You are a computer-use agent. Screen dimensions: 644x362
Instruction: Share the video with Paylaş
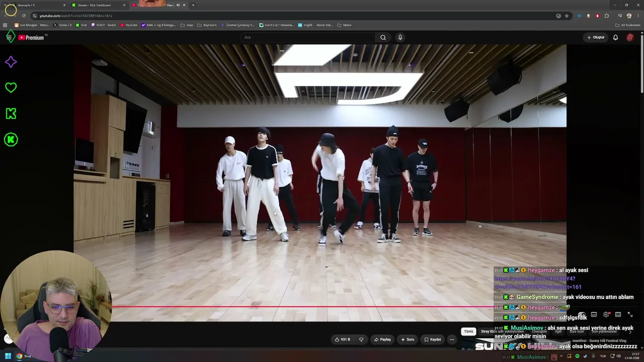382,339
